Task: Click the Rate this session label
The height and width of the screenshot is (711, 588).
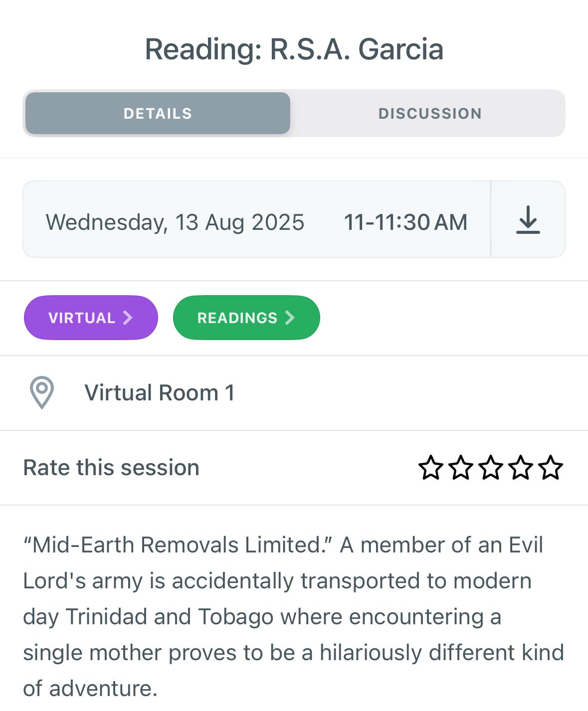Action: point(111,468)
